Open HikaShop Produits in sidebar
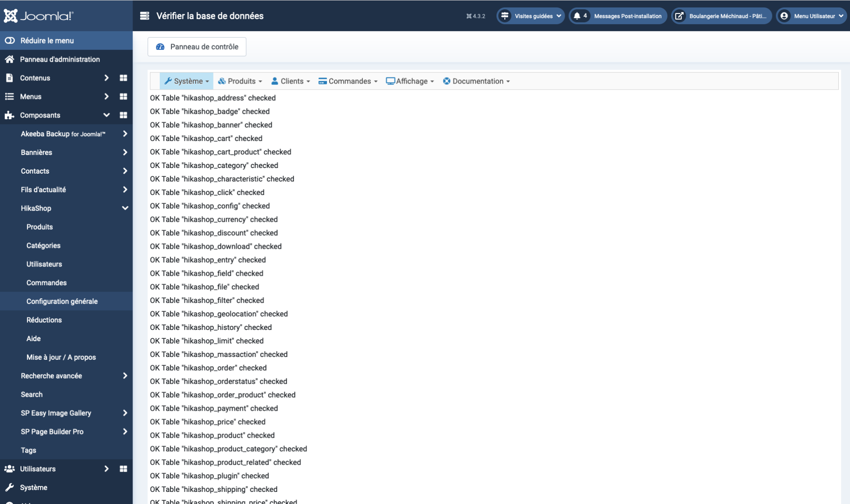Viewport: 850px width, 504px height. pyautogui.click(x=40, y=227)
